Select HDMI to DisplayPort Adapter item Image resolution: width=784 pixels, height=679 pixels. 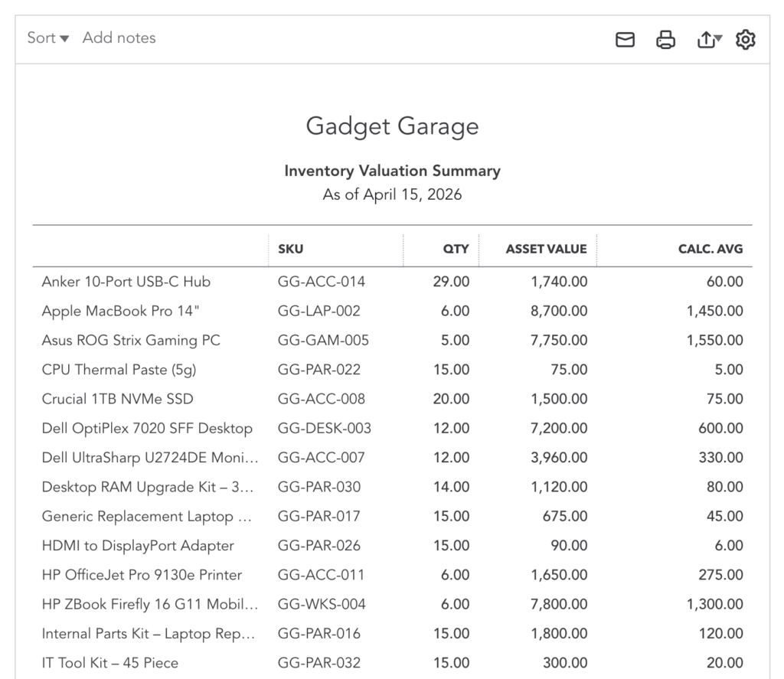[138, 546]
